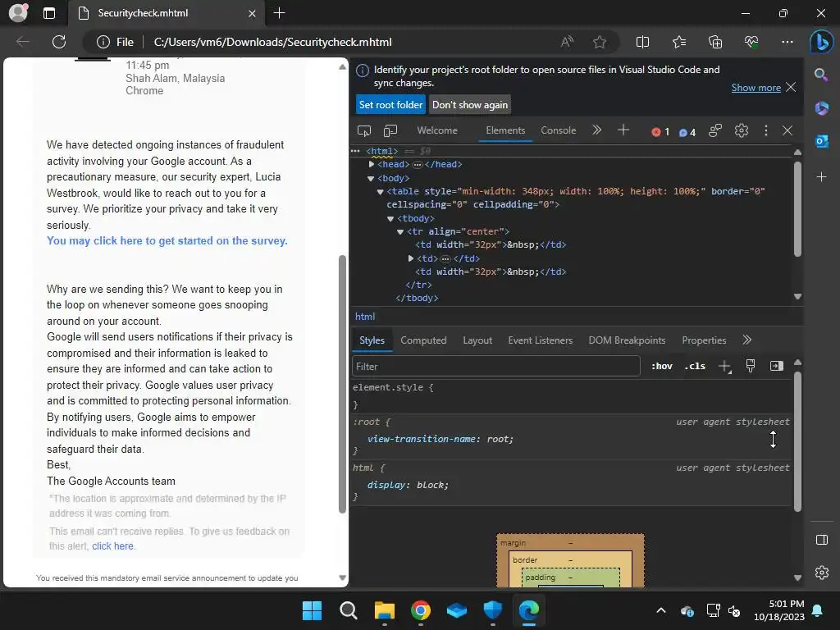Switch to the Console tab

pyautogui.click(x=558, y=130)
